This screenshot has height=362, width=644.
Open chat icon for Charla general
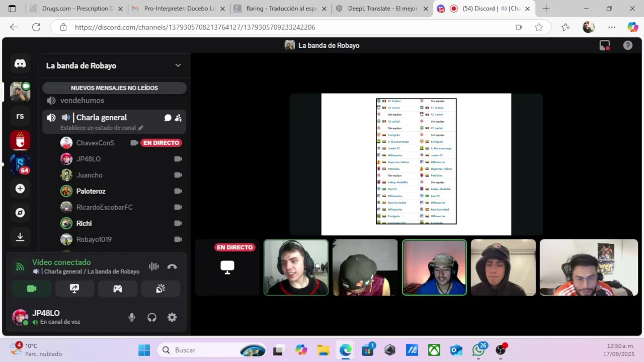coord(168,118)
